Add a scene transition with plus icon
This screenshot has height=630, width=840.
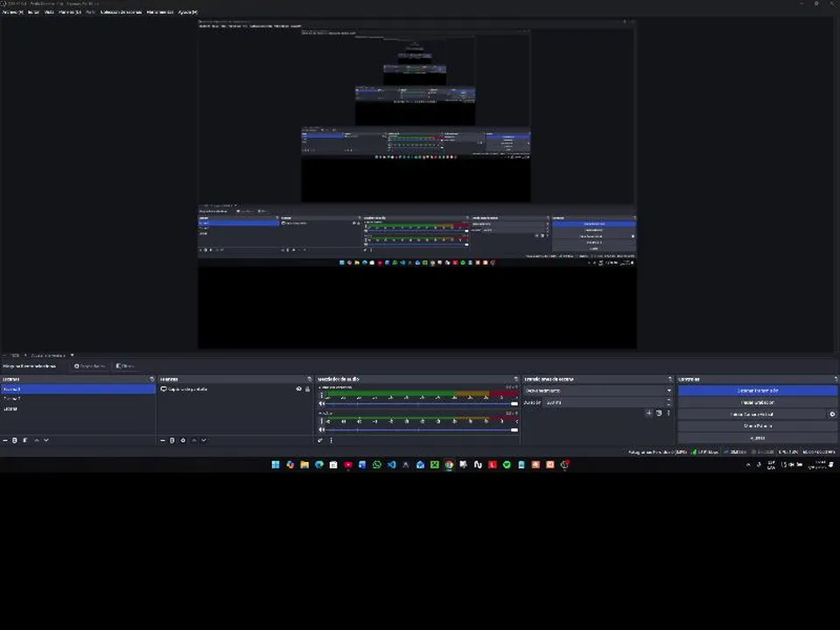(x=648, y=413)
